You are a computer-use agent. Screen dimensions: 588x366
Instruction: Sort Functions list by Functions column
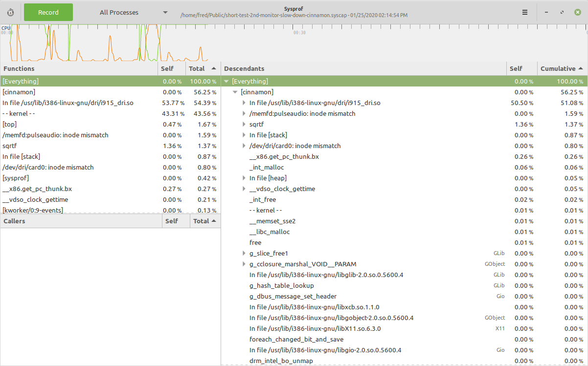pos(79,69)
